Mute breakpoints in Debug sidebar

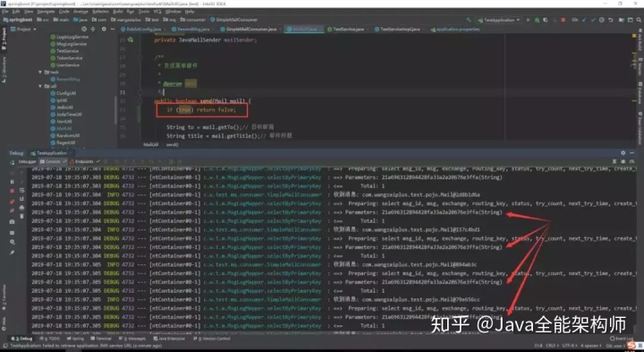(12, 210)
